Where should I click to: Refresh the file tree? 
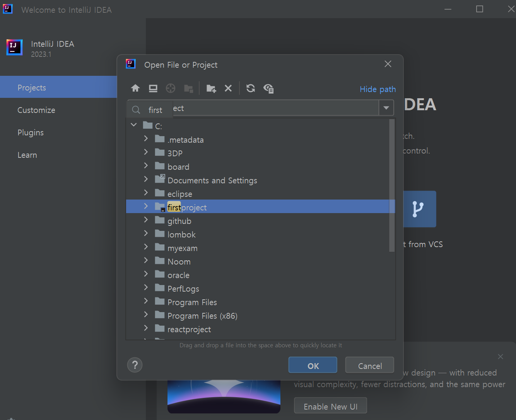coord(251,88)
